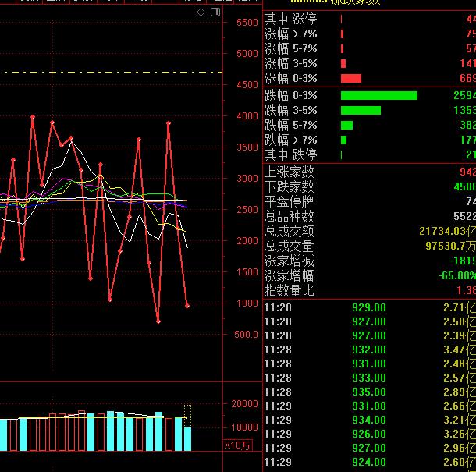
Task: Click the 总成交额 value row
Action: click(x=369, y=231)
